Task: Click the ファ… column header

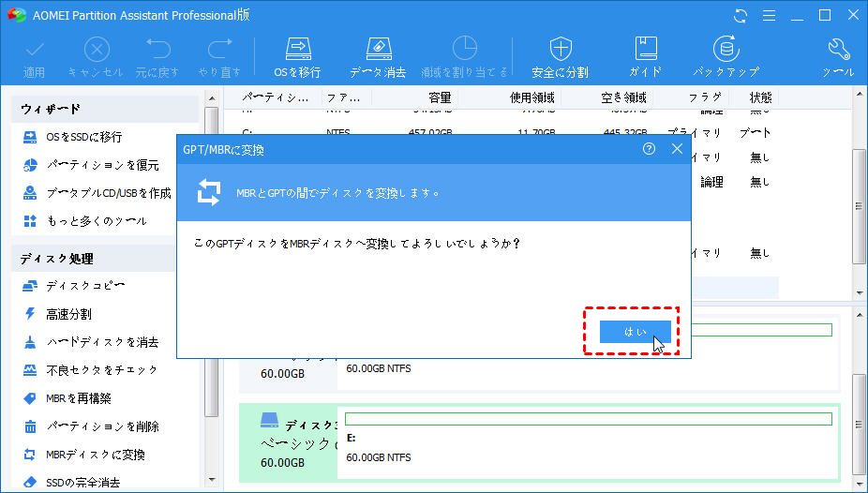Action: [x=343, y=97]
